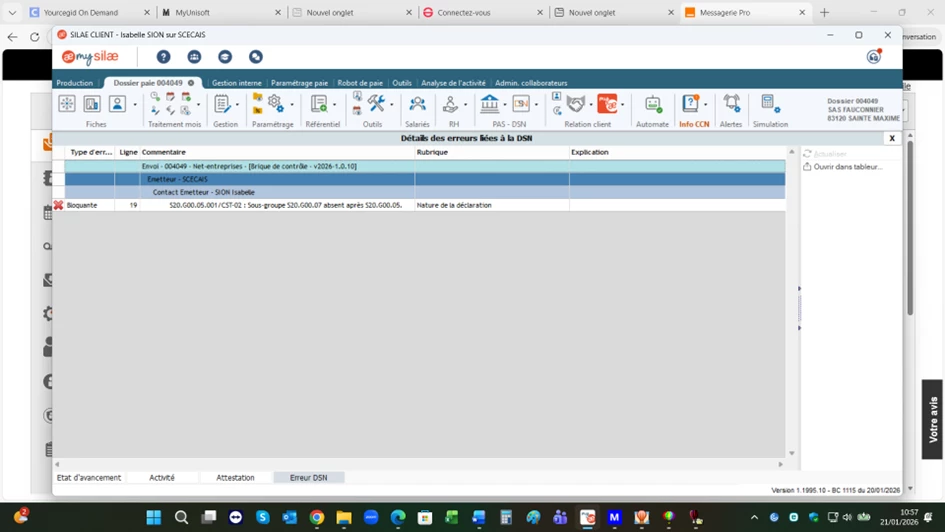Select the Emetteur - SCECAIS row
This screenshot has width=945, height=532.
pos(425,180)
